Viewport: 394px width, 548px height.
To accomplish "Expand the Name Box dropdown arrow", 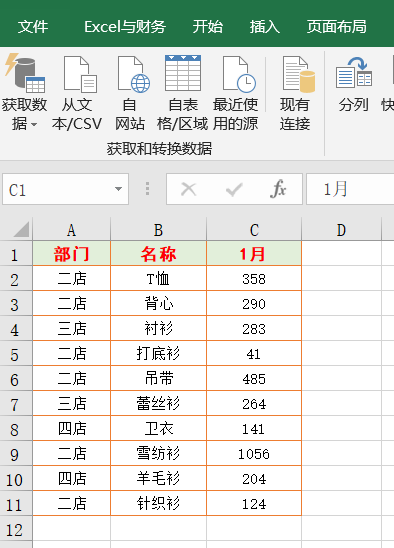I will [x=119, y=189].
